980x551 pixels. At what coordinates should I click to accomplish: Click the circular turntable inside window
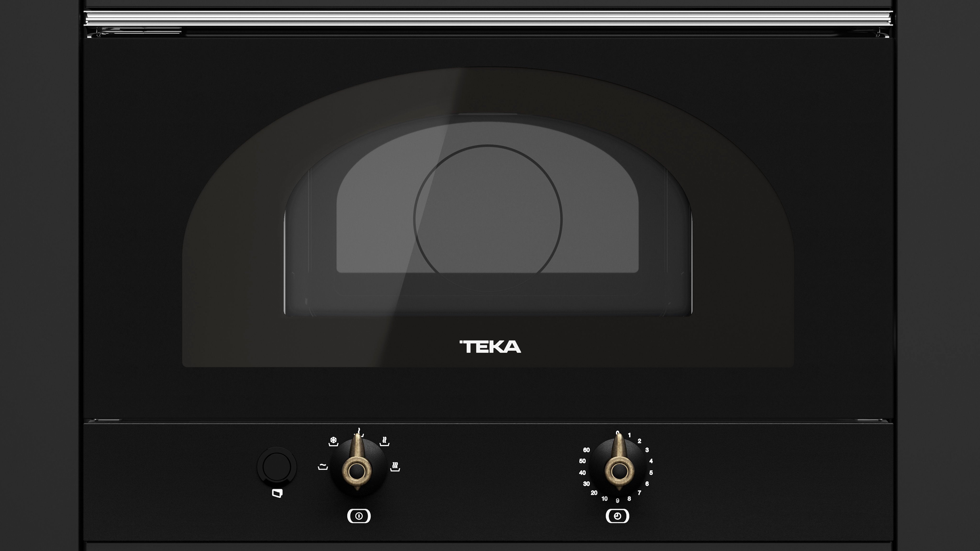[488, 218]
